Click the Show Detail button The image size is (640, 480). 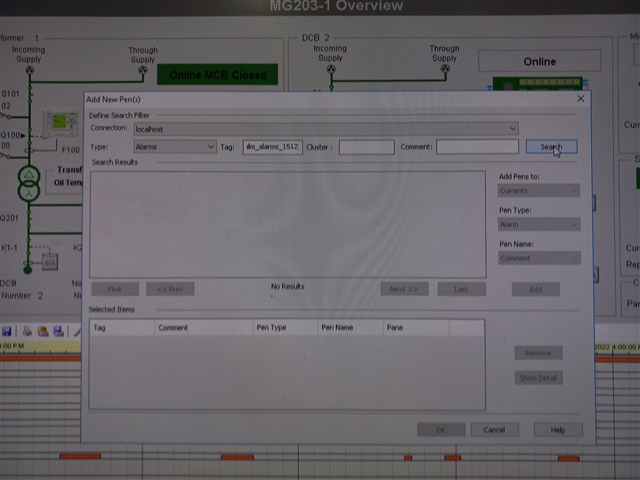pyautogui.click(x=538, y=378)
